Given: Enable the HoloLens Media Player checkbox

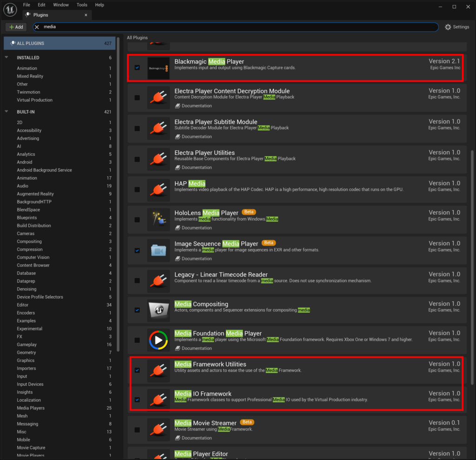Looking at the screenshot, I should coord(137,220).
